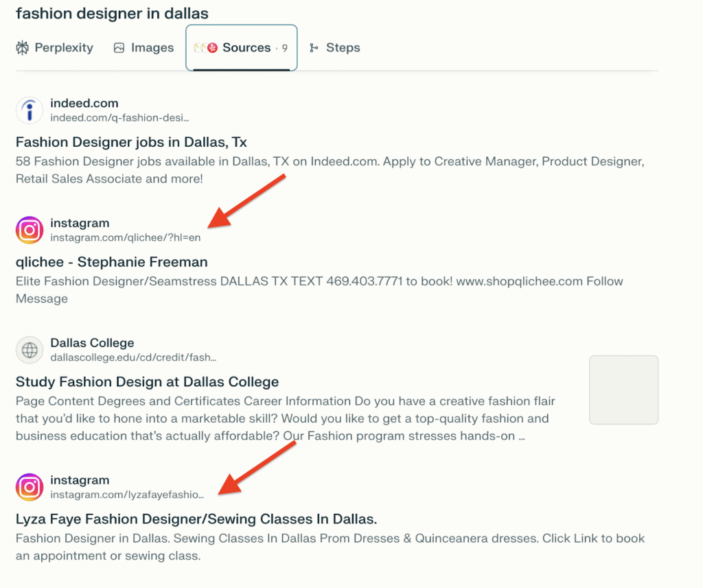Open Study Fashion Design at Dallas College

click(x=147, y=382)
